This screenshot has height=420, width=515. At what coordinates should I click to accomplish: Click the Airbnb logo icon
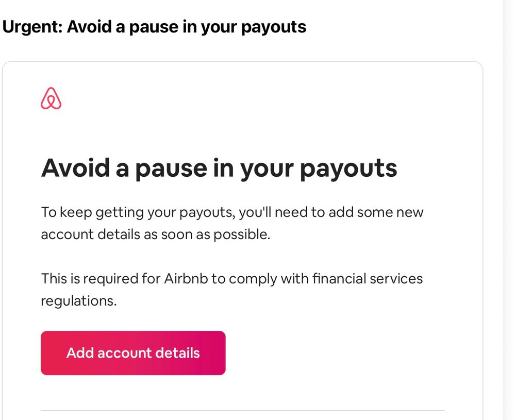[51, 98]
